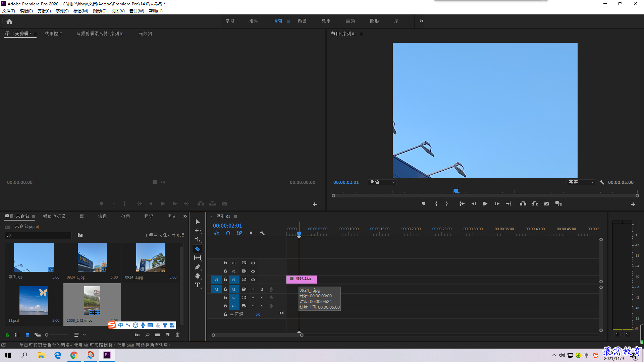Open Project panel menu next to 项目:未命名
This screenshot has height=362, width=644.
(x=34, y=217)
